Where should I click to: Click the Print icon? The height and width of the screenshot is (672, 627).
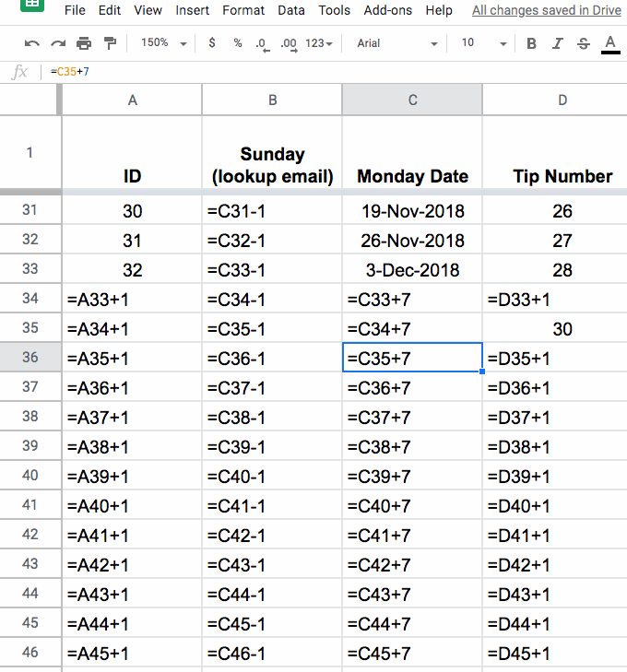click(84, 43)
